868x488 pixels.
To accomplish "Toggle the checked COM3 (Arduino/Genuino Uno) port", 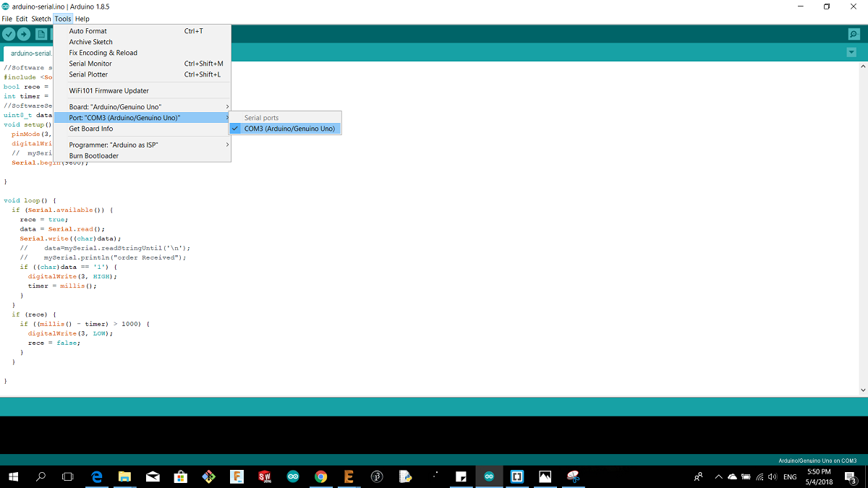I will (x=285, y=129).
